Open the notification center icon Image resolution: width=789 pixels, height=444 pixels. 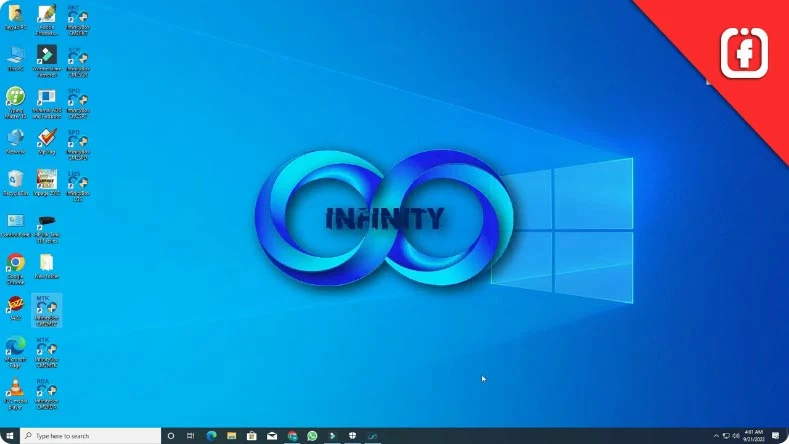coord(776,436)
